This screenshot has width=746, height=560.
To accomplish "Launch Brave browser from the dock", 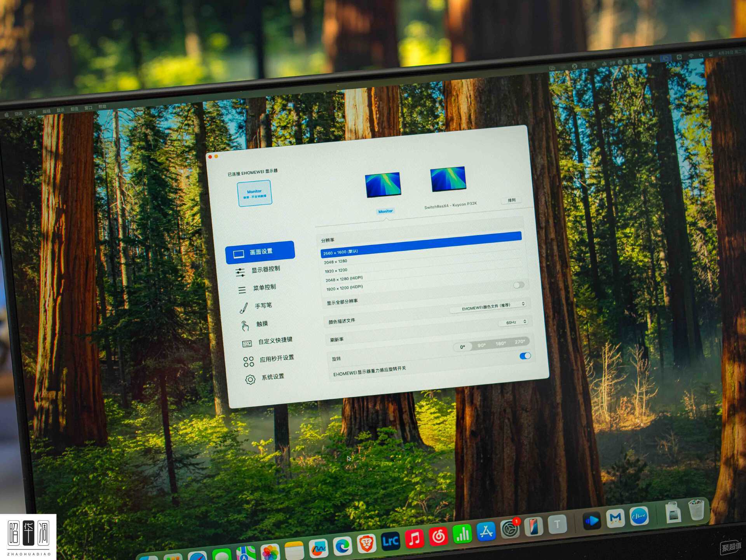I will (x=366, y=543).
